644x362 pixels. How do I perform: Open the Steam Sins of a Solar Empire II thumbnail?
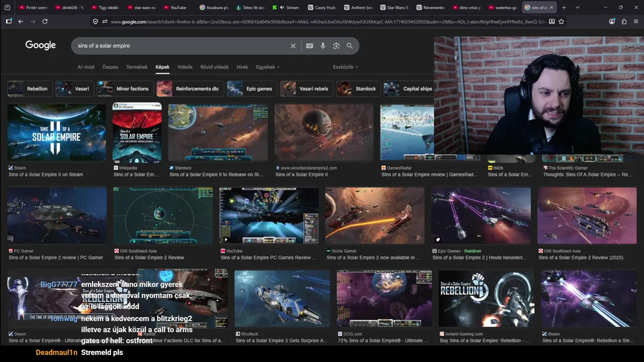pyautogui.click(x=57, y=133)
